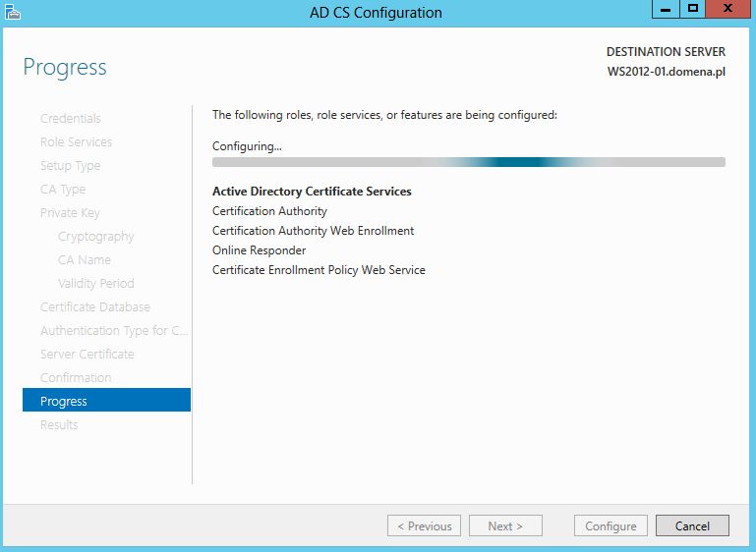Click the Certification Authority list entry
The height and width of the screenshot is (552, 756).
(269, 211)
